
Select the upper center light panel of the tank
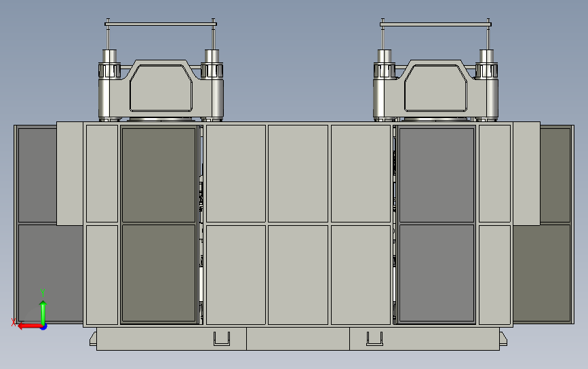298,174
